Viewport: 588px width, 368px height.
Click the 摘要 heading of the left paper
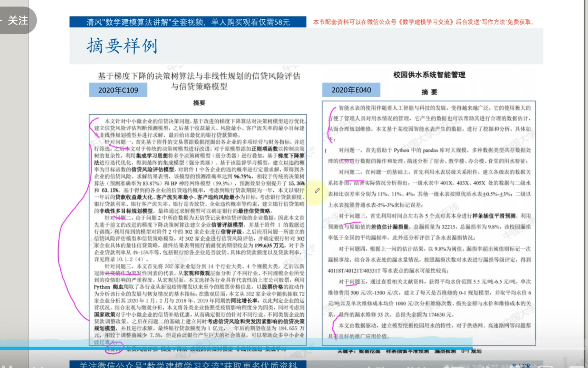(x=199, y=103)
